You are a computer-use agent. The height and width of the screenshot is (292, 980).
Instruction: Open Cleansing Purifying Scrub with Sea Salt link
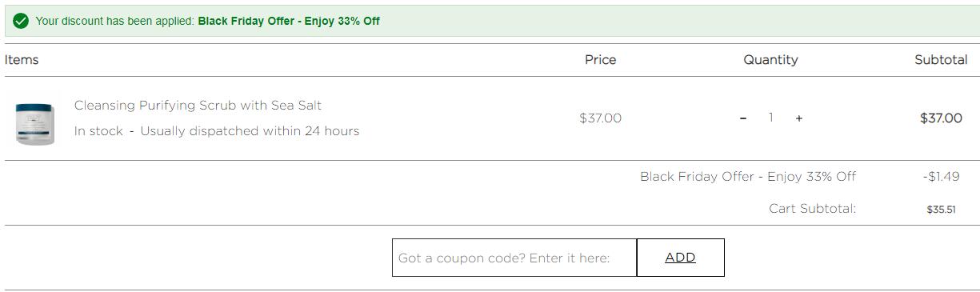pyautogui.click(x=198, y=106)
